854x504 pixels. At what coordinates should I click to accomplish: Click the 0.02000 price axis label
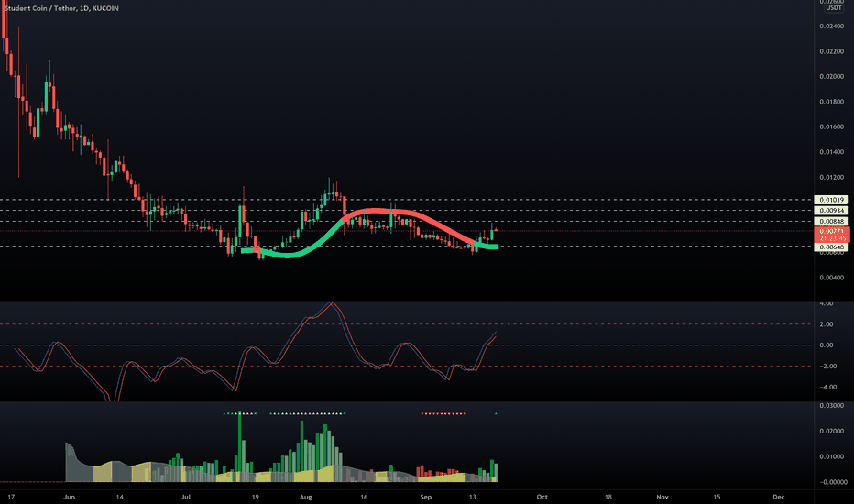point(832,76)
